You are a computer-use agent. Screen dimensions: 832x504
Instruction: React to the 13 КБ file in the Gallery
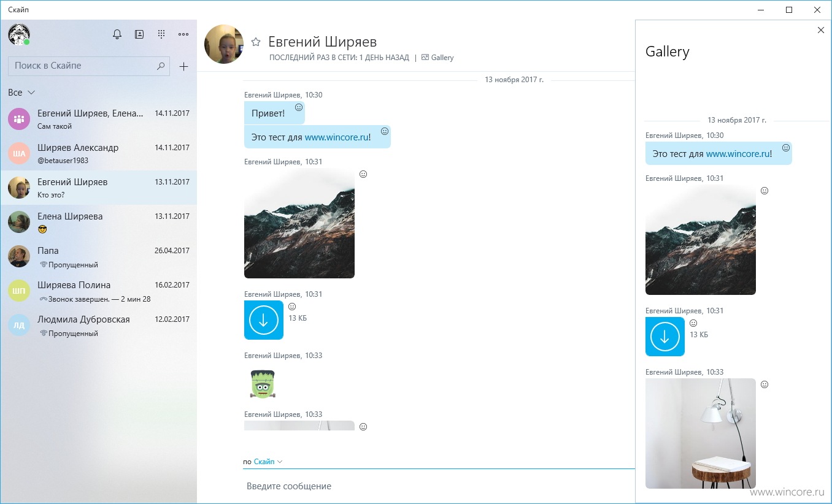click(x=693, y=323)
